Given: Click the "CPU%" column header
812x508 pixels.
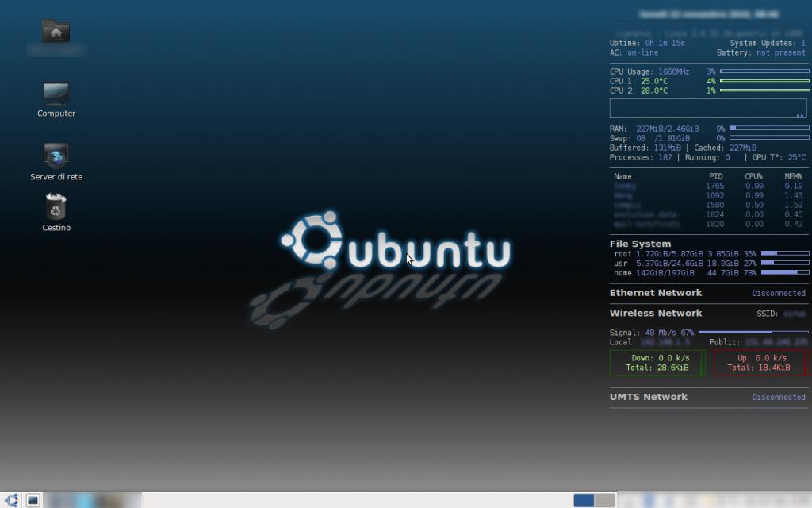Looking at the screenshot, I should coord(754,176).
